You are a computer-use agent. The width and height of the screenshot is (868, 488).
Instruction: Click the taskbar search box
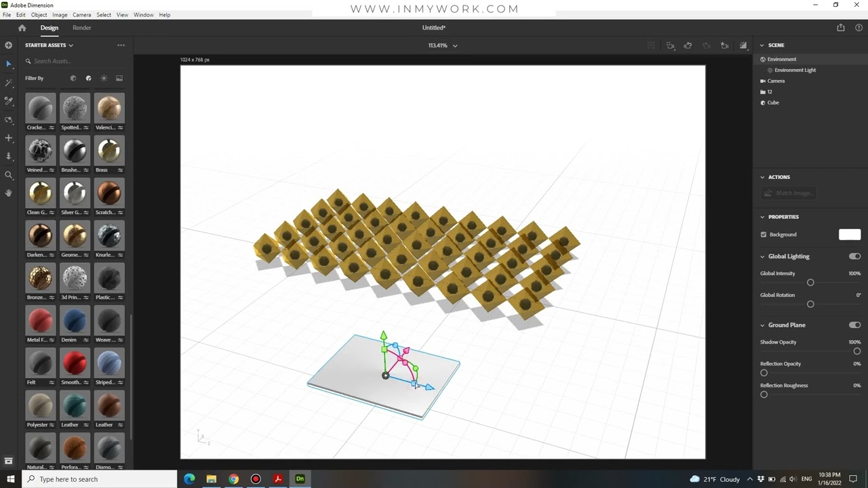pos(100,479)
